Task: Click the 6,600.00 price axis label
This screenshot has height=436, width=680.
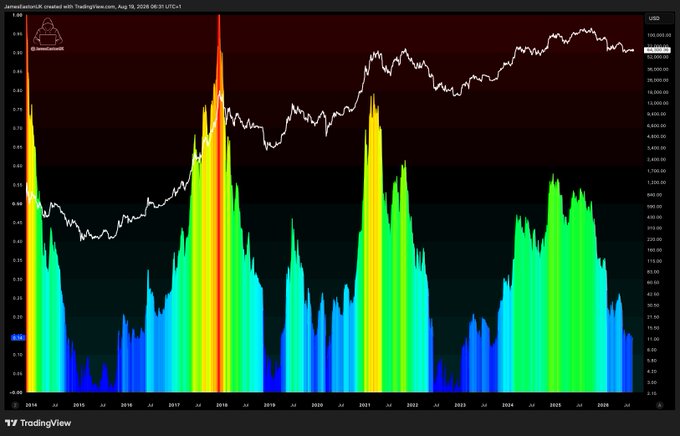Action: point(658,125)
